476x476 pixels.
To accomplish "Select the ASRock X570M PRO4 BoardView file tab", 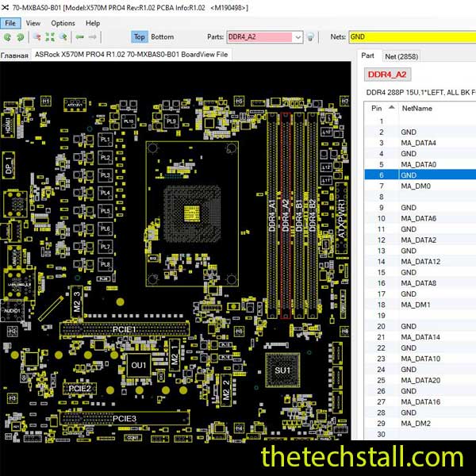I will [x=131, y=55].
